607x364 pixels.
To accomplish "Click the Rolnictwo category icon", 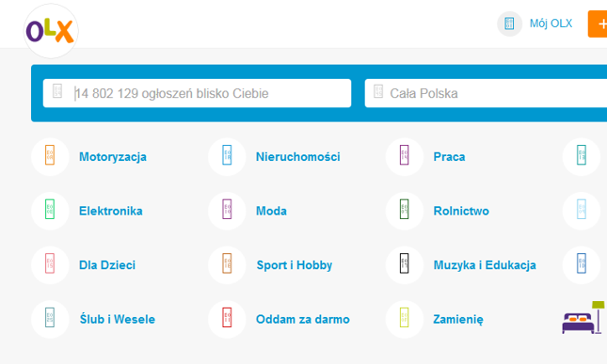I will [404, 211].
